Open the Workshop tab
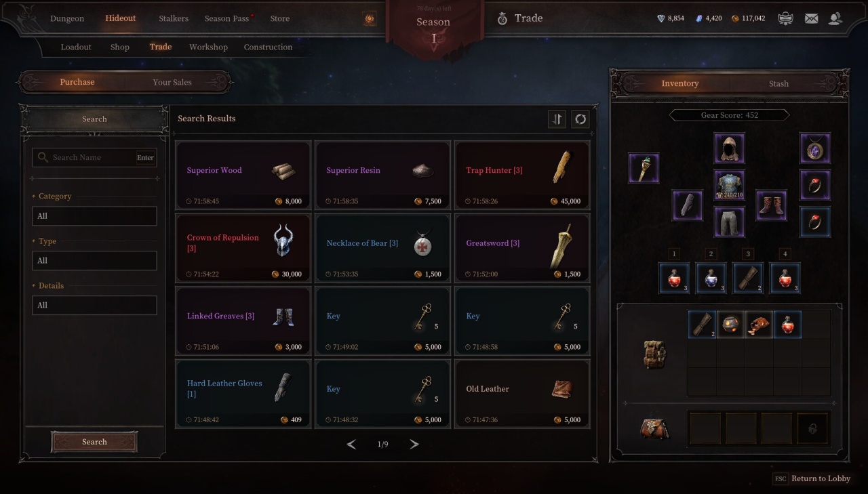The height and width of the screenshot is (494, 868). click(208, 47)
